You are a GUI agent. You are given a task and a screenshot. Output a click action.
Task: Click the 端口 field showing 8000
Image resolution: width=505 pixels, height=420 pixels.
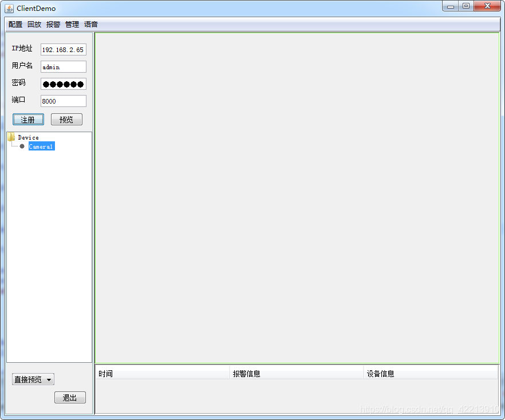point(64,101)
